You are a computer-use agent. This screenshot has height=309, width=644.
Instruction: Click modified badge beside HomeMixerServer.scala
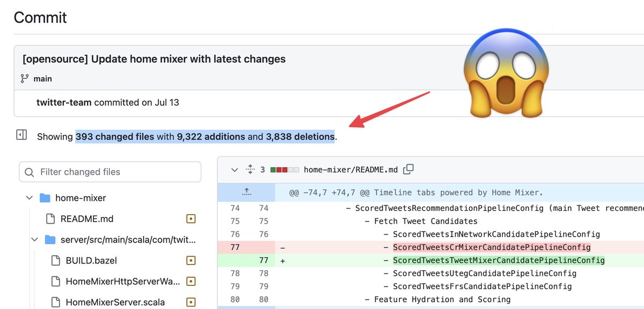coord(191,302)
